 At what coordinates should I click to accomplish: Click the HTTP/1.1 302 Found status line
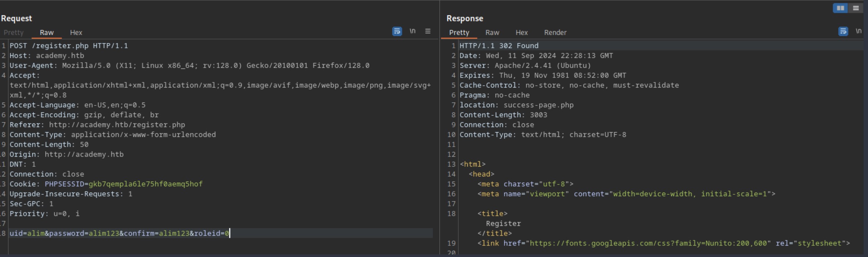coord(499,46)
